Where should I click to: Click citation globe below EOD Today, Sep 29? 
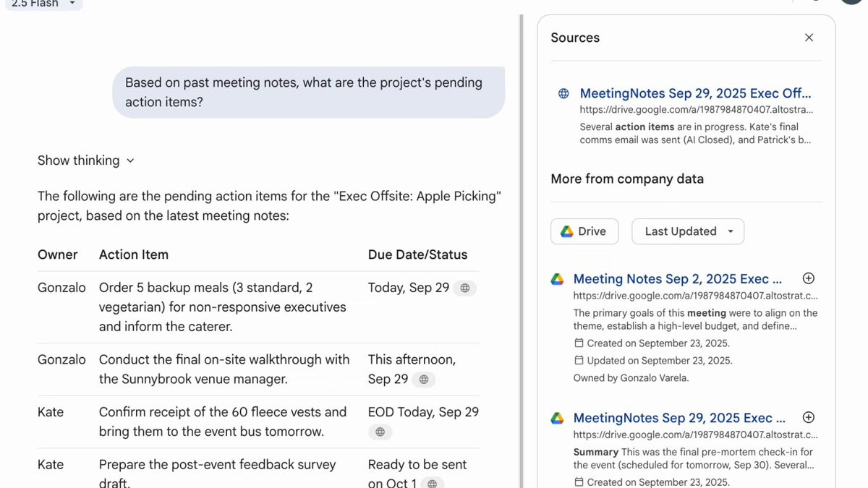[380, 432]
